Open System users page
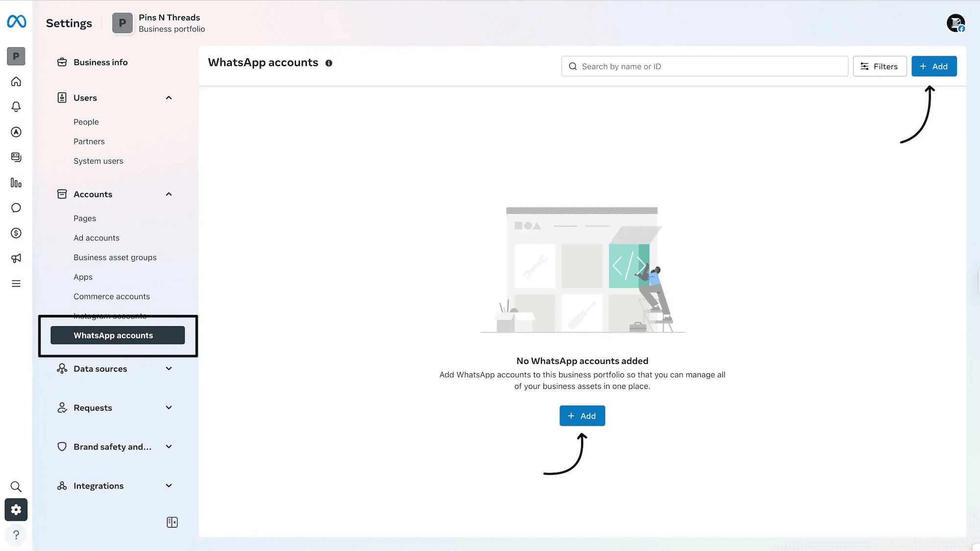Viewport: 980px width, 551px height. click(98, 161)
